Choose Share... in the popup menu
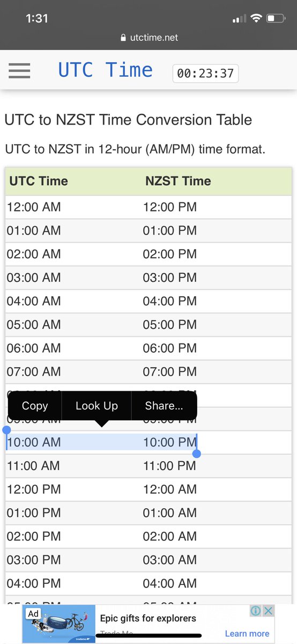Screen dimensions: 297x644 tap(164, 406)
